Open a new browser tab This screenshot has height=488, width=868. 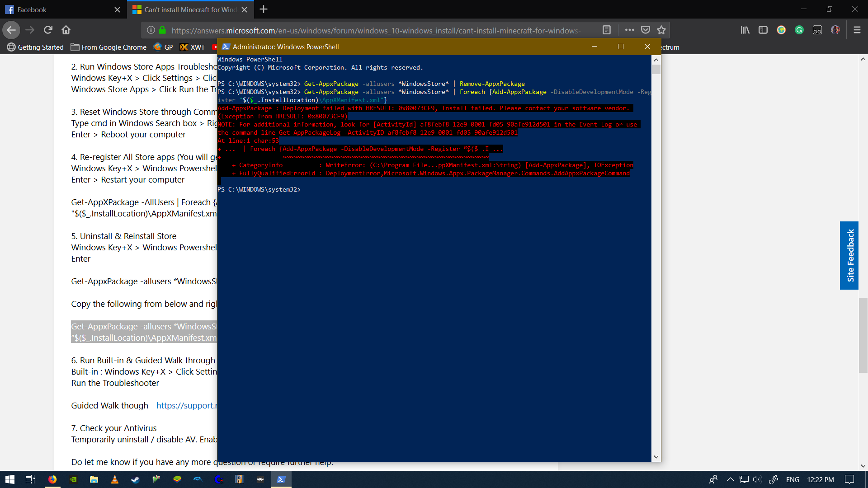(x=264, y=9)
